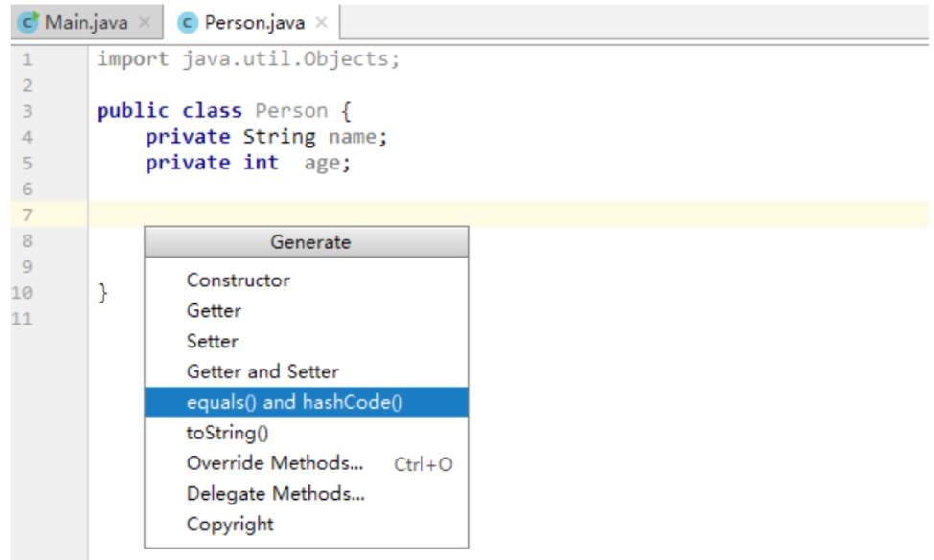The image size is (934, 560).
Task: Click the 'name' field declaration
Action: coord(353,138)
